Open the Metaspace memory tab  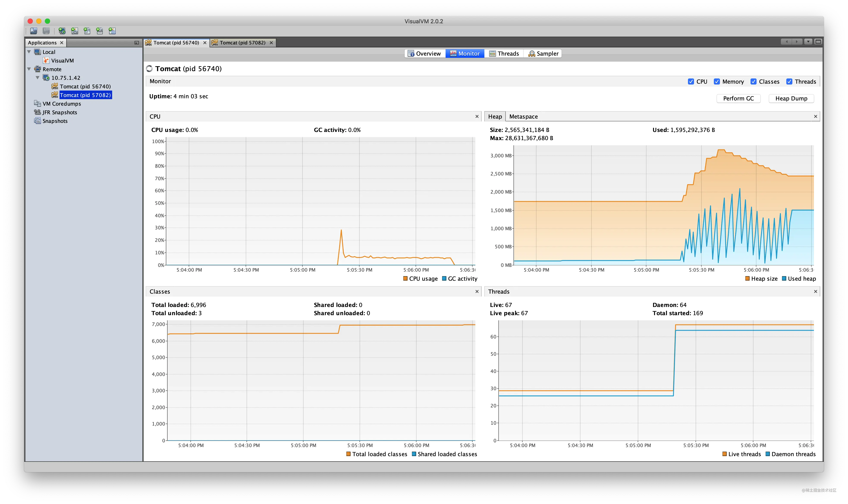(x=524, y=116)
